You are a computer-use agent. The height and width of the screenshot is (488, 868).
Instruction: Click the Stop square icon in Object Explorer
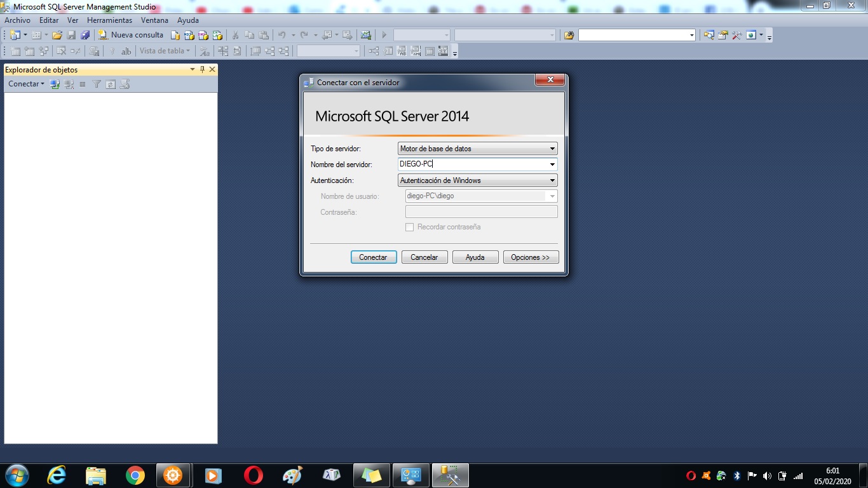[x=83, y=84]
